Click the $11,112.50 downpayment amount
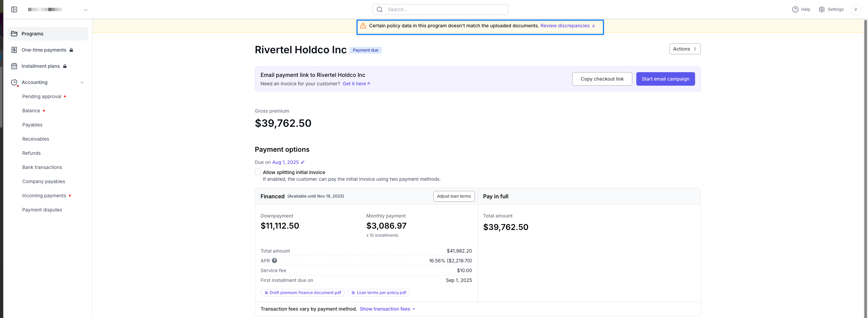Viewport: 868px width, 318px height. (280, 226)
